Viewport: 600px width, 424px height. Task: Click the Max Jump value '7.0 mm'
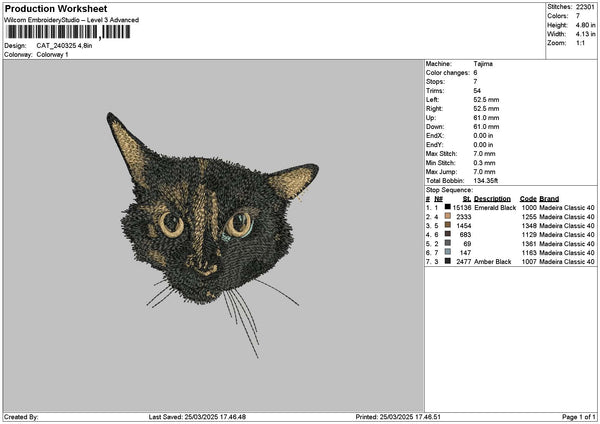484,172
